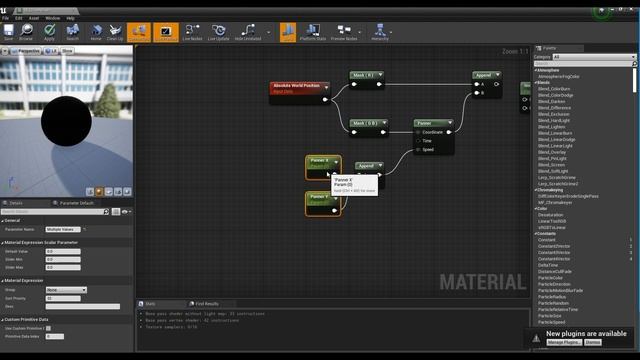This screenshot has height=360, width=640.
Task: Click the Panner node Time pin
Action: pos(418,141)
